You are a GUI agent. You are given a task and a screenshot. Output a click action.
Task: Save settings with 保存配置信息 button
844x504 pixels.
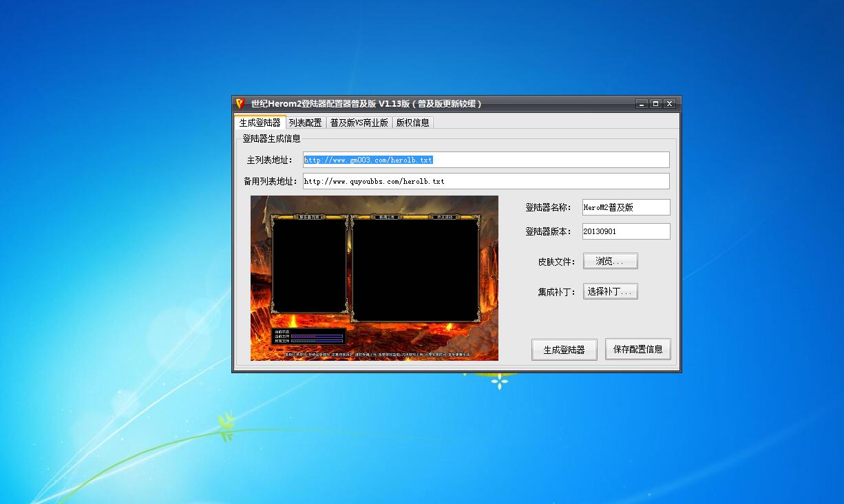coord(637,349)
